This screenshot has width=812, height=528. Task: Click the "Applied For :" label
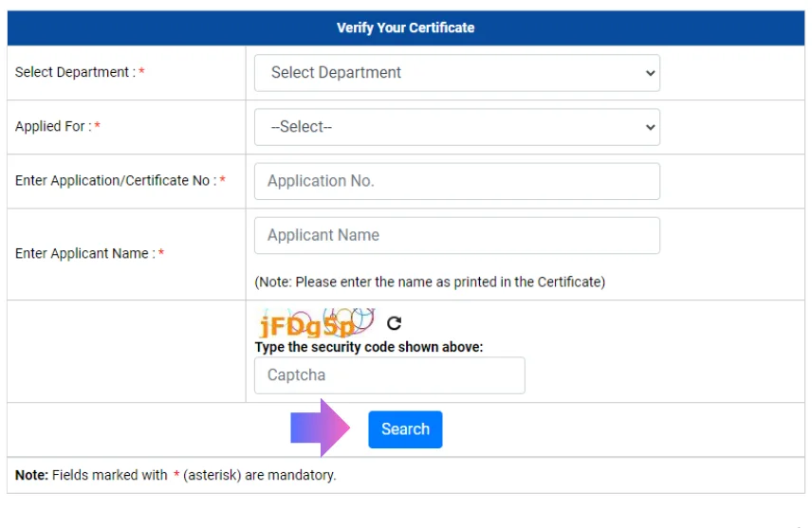pos(53,127)
